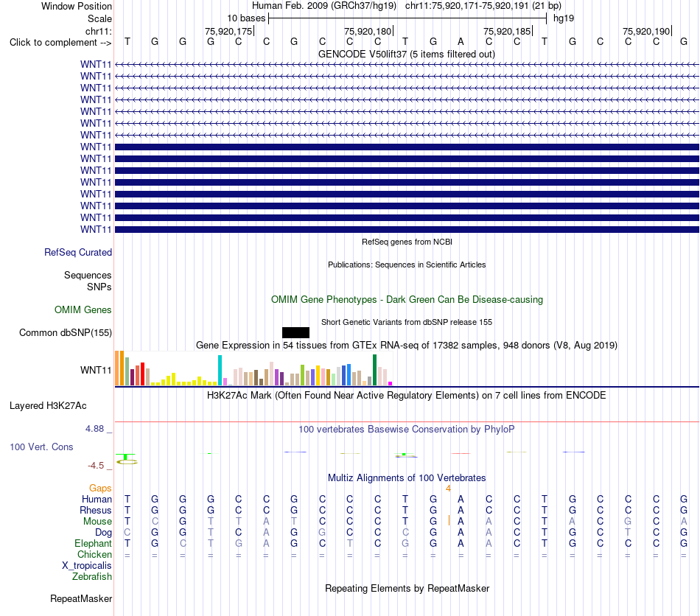700x616 pixels.
Task: Click the "Repeating Elements by RepeatMasker" title
Action: [x=407, y=588]
